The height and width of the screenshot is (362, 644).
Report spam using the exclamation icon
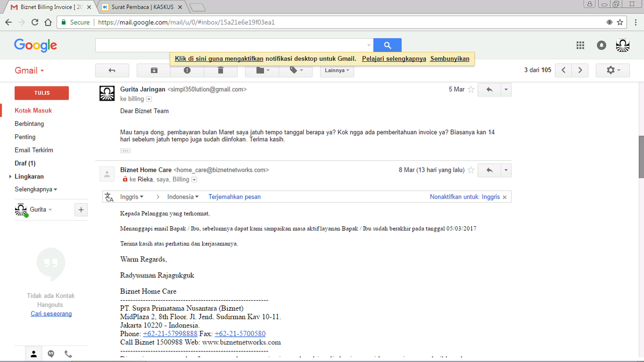[187, 70]
